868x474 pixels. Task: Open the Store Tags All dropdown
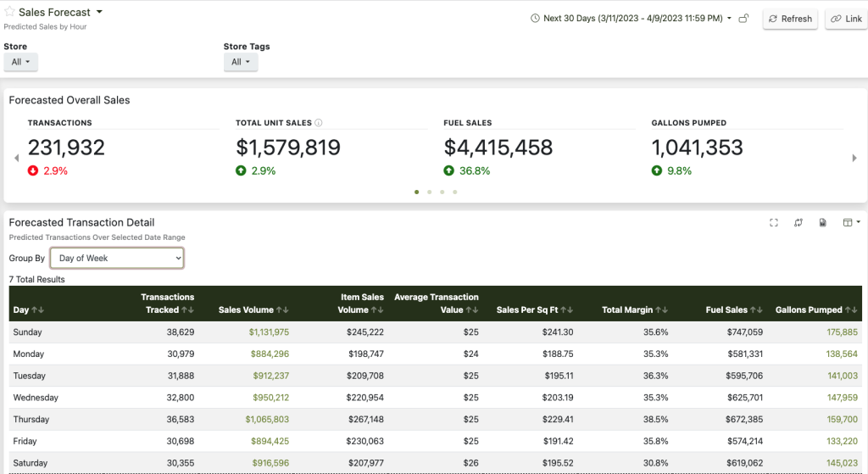point(241,62)
